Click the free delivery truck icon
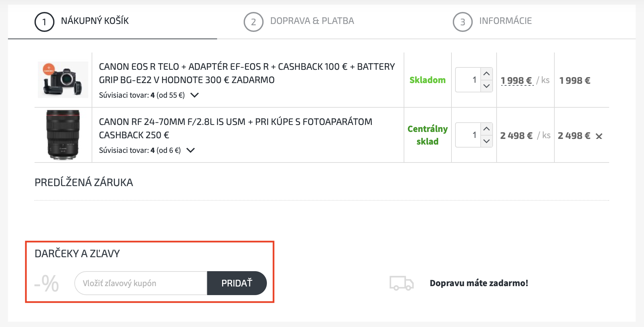Image resolution: width=644 pixels, height=327 pixels. tap(401, 283)
